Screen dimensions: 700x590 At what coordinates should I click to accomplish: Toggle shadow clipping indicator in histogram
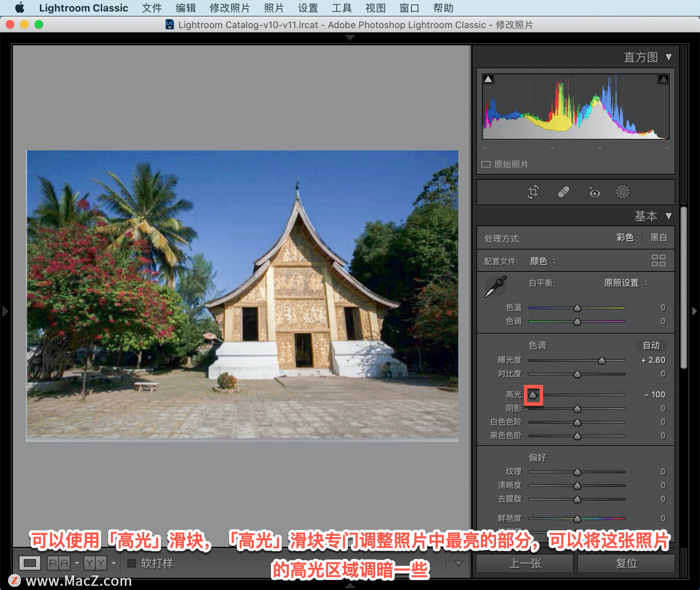488,79
